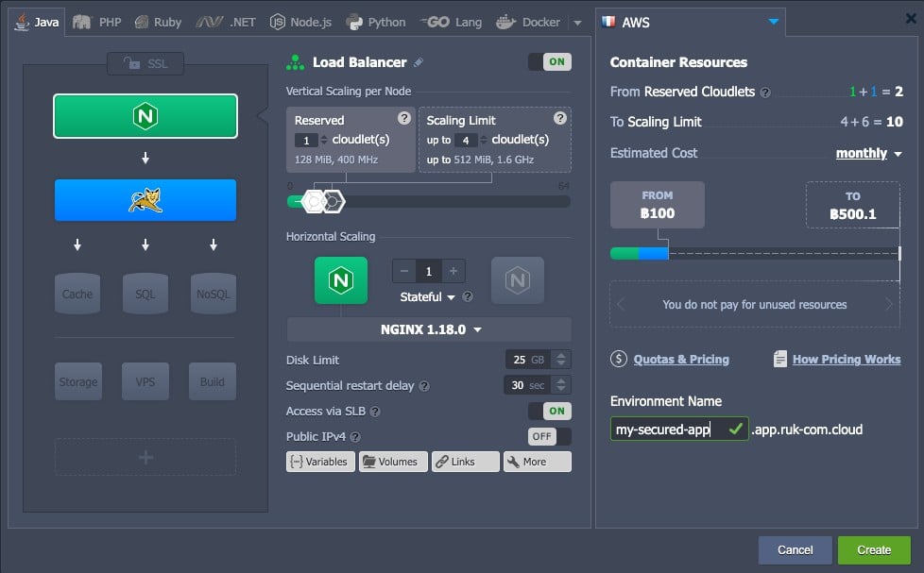Viewport: 924px width, 573px height.
Task: Select the Tomcat application server block
Action: click(145, 200)
